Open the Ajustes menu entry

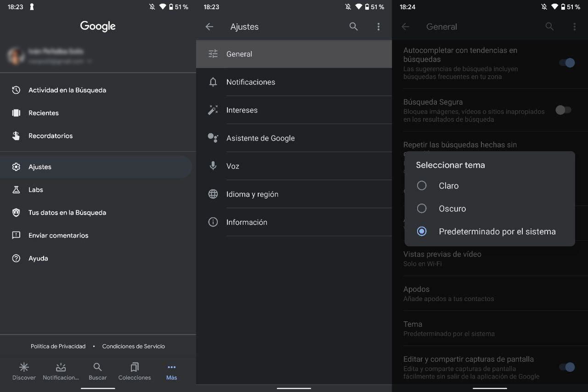(x=96, y=167)
